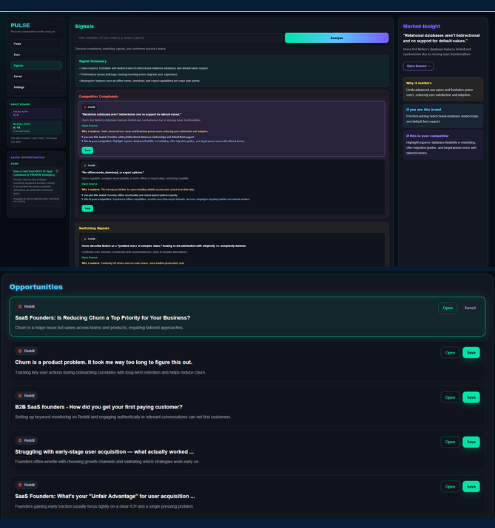Click title 'Churn is a product problem' text
Viewport: 495px width, 528px height.
[x=103, y=362]
